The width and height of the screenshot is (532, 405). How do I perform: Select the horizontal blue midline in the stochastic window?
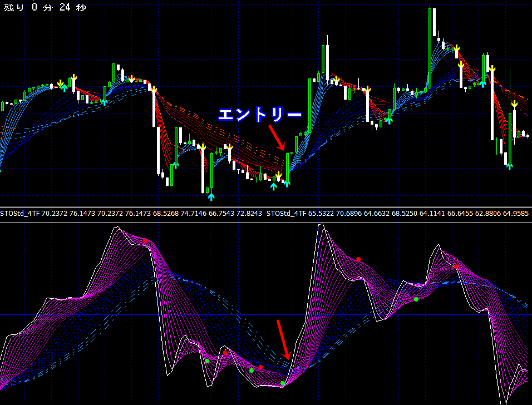[x=266, y=315]
